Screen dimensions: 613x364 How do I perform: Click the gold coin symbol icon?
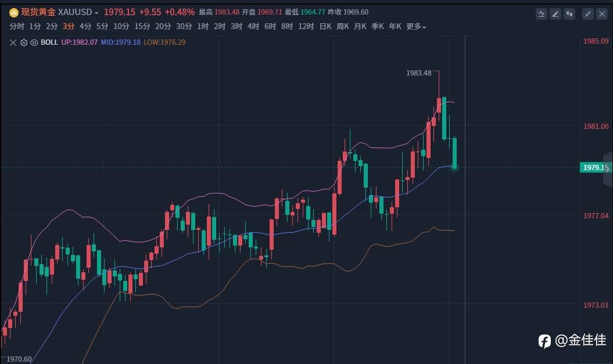click(14, 13)
